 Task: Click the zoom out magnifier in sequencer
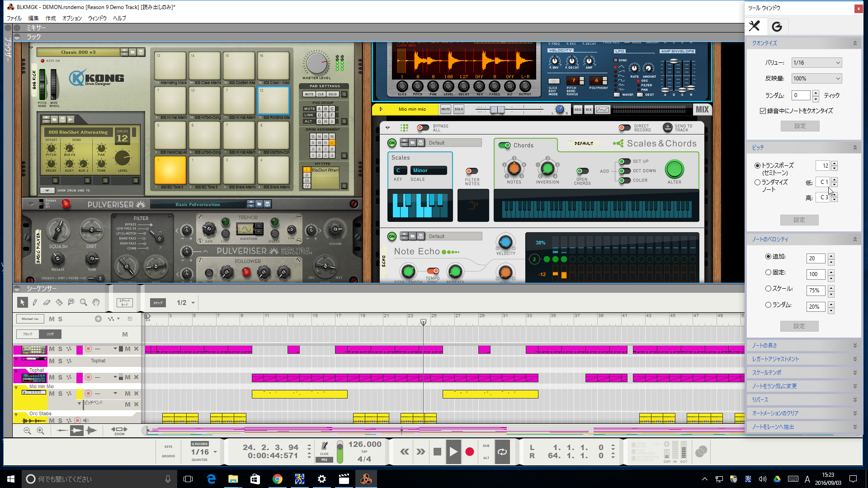pyautogui.click(x=27, y=431)
